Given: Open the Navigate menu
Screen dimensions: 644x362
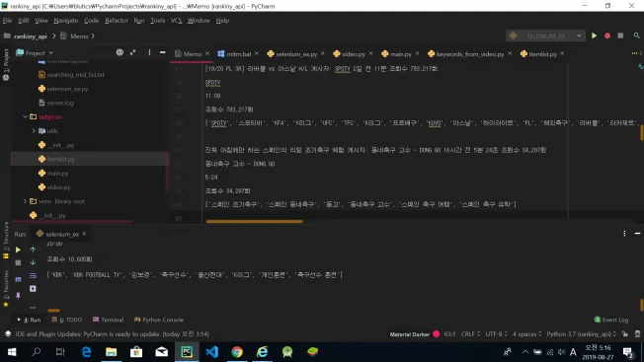Looking at the screenshot, I should 66,21.
